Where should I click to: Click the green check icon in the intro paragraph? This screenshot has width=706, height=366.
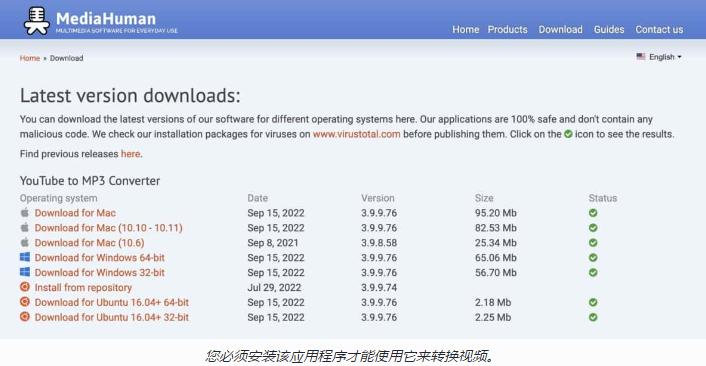click(x=568, y=134)
